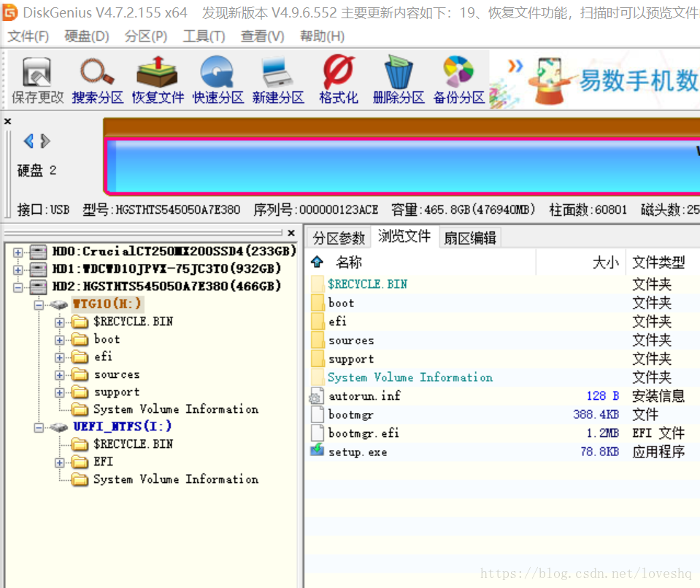The image size is (700, 588).
Task: Collapse the WTG10(H:) partition node
Action: (x=39, y=305)
